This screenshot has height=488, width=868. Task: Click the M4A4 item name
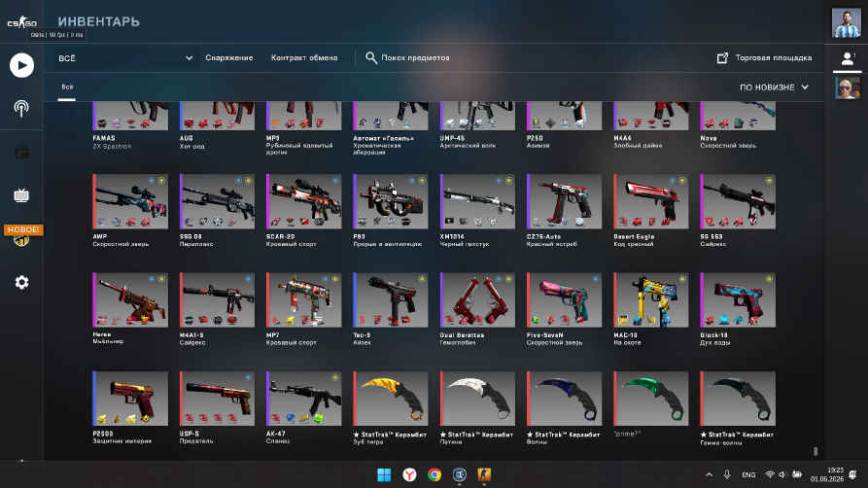(x=622, y=138)
